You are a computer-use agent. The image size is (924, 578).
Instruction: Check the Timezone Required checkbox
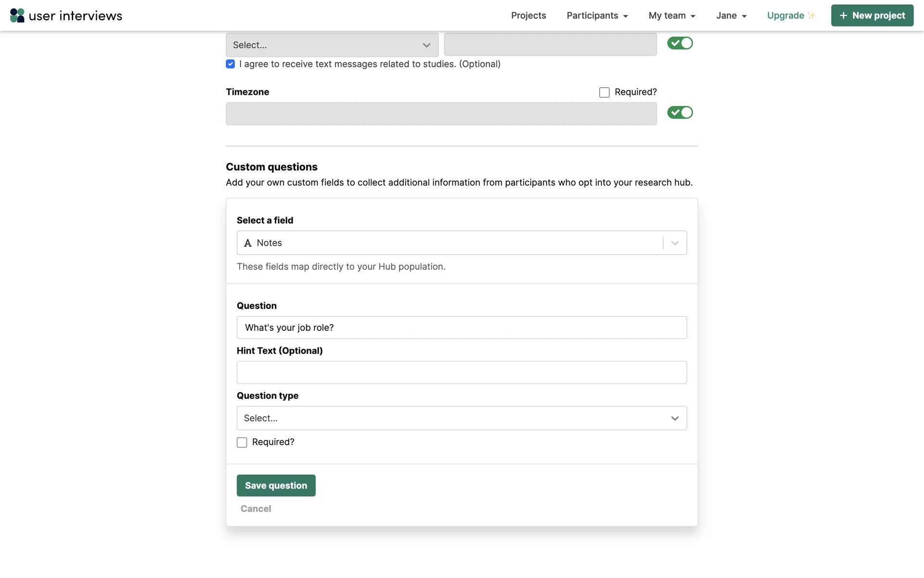[604, 92]
